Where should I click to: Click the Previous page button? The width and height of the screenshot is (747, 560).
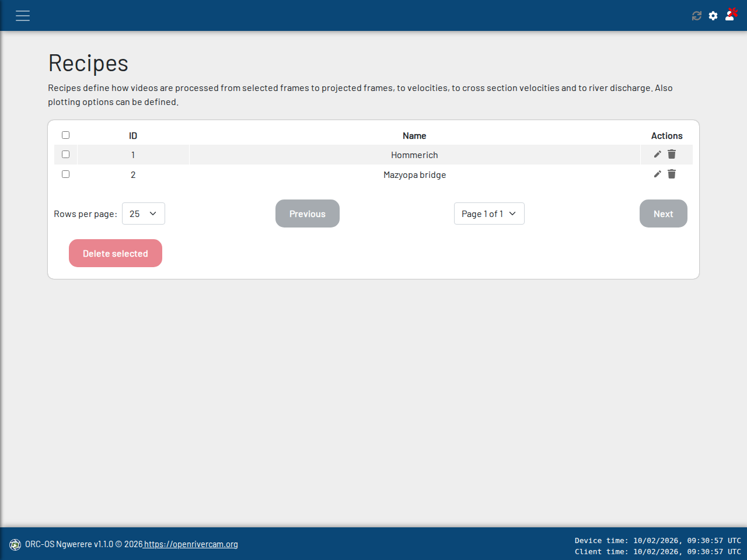click(308, 213)
